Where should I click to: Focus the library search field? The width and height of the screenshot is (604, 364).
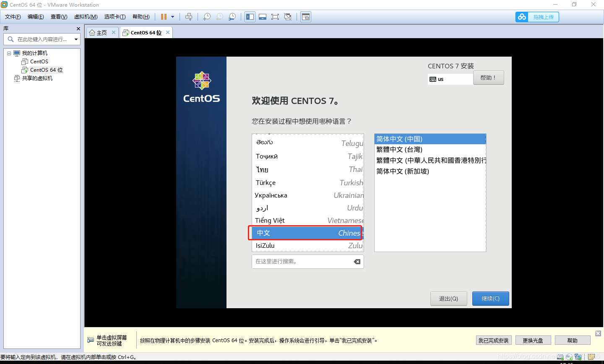click(41, 39)
